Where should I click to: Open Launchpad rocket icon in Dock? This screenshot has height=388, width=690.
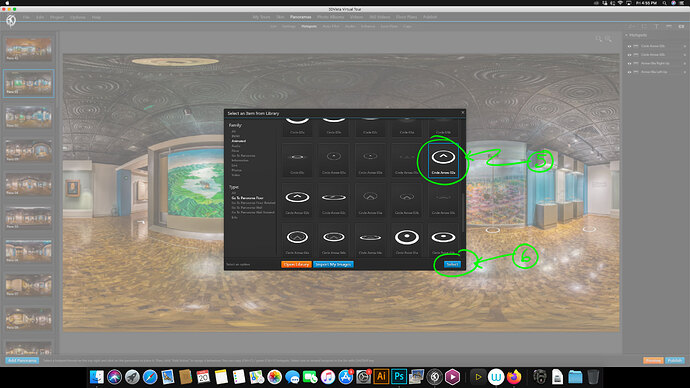[132, 377]
